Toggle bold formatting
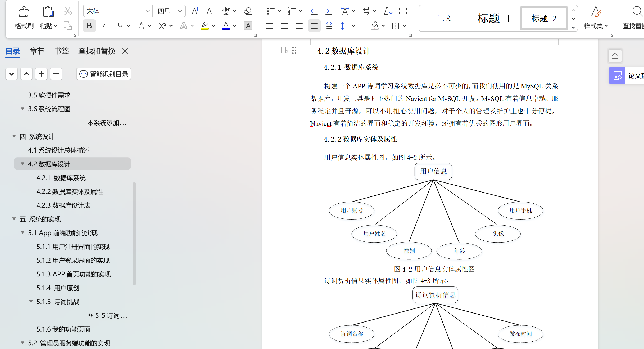This screenshot has width=644, height=349. (89, 26)
